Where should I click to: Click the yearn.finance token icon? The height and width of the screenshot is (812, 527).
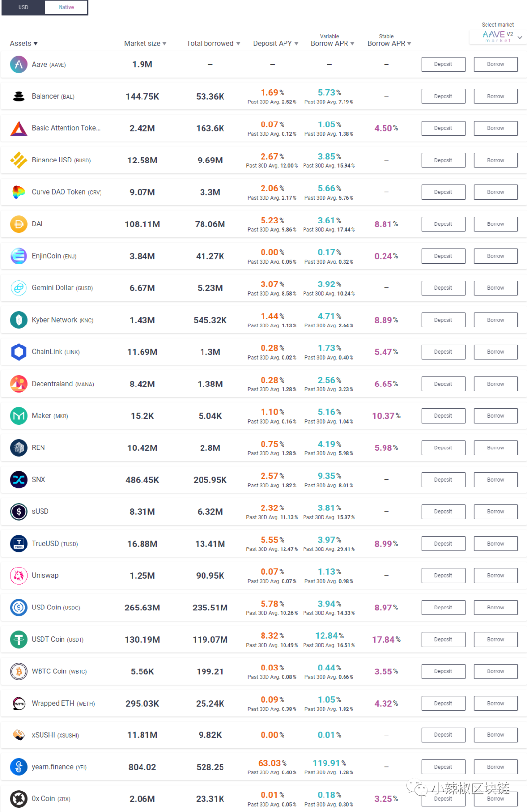pyautogui.click(x=19, y=767)
